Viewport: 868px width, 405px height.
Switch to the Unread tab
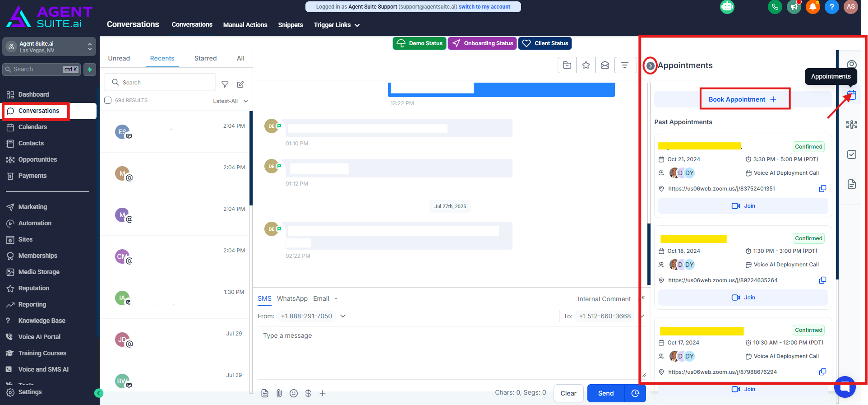[x=119, y=58]
